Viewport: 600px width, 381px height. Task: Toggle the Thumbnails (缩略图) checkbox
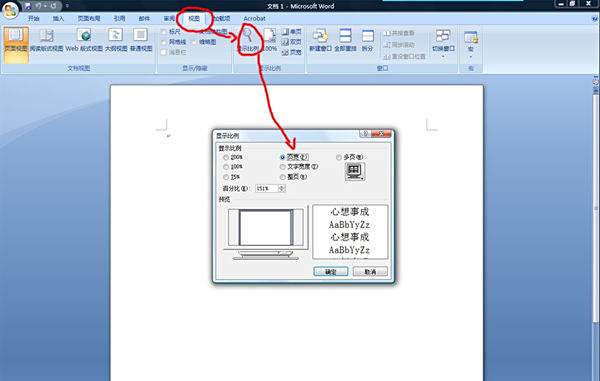coord(194,42)
